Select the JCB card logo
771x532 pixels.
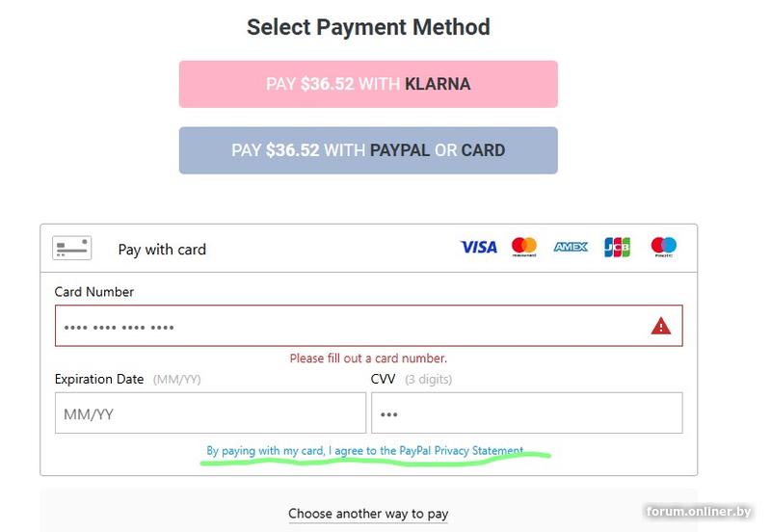pyautogui.click(x=617, y=248)
